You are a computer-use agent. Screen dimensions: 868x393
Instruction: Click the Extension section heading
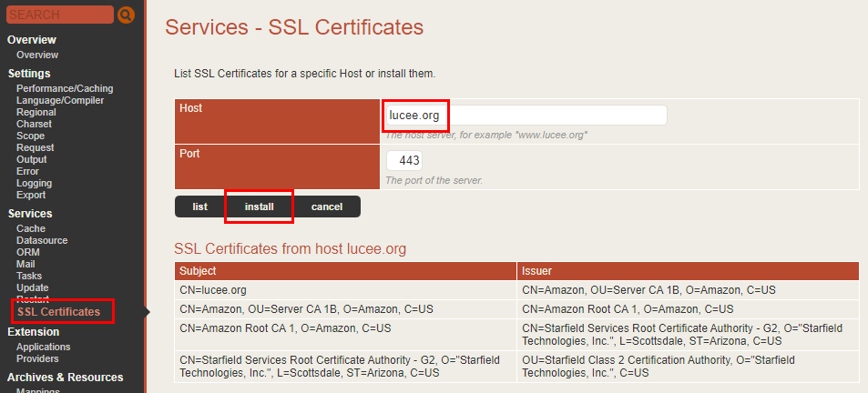[33, 332]
